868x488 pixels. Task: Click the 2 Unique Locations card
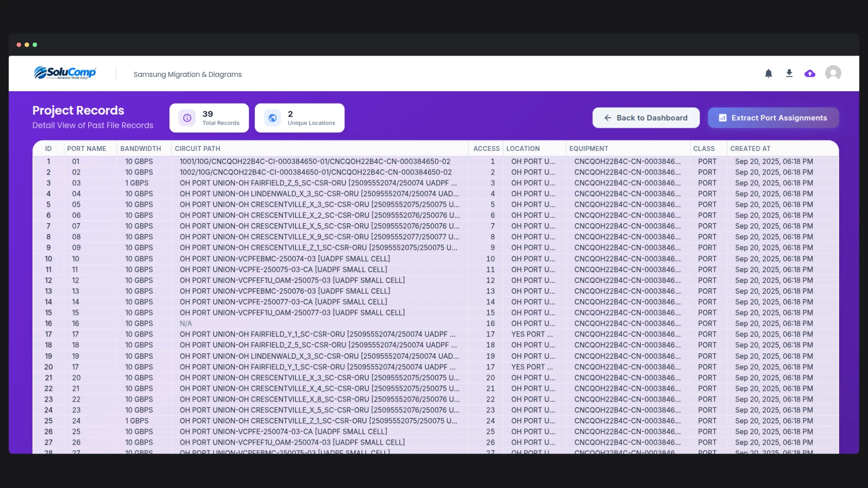click(x=299, y=118)
